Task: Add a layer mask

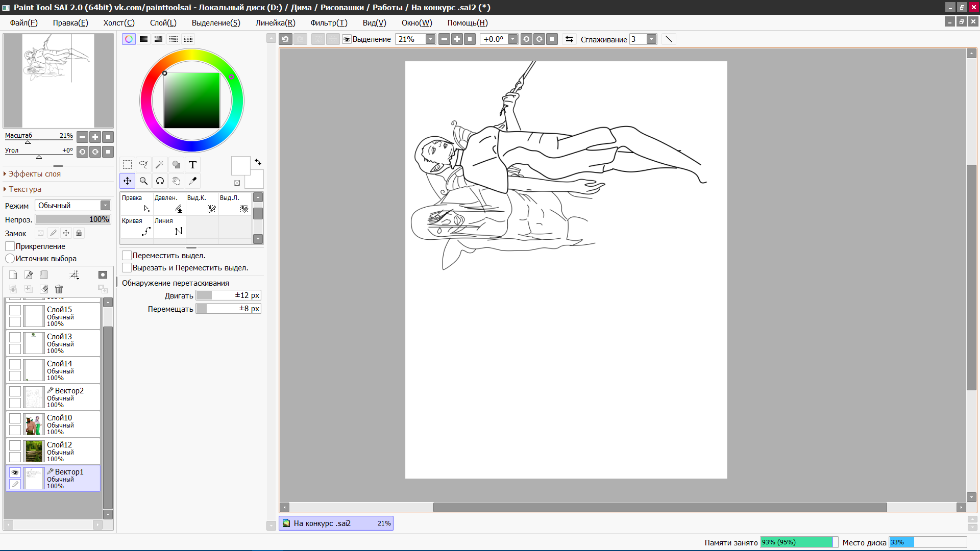Action: coord(103,275)
